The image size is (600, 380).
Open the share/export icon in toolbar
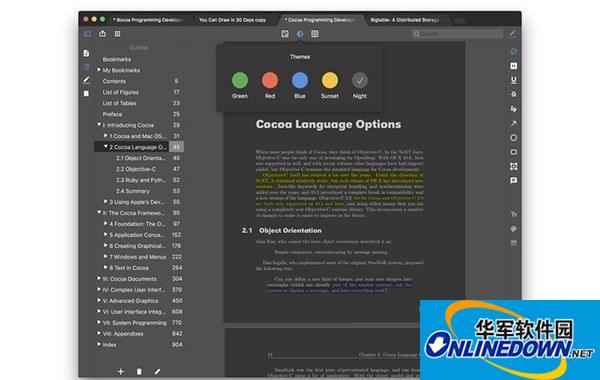click(x=103, y=34)
